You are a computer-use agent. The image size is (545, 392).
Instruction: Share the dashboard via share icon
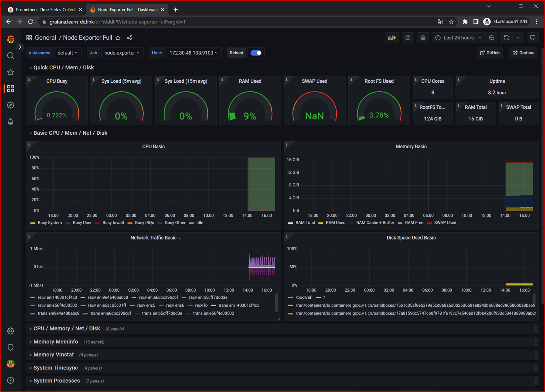129,38
